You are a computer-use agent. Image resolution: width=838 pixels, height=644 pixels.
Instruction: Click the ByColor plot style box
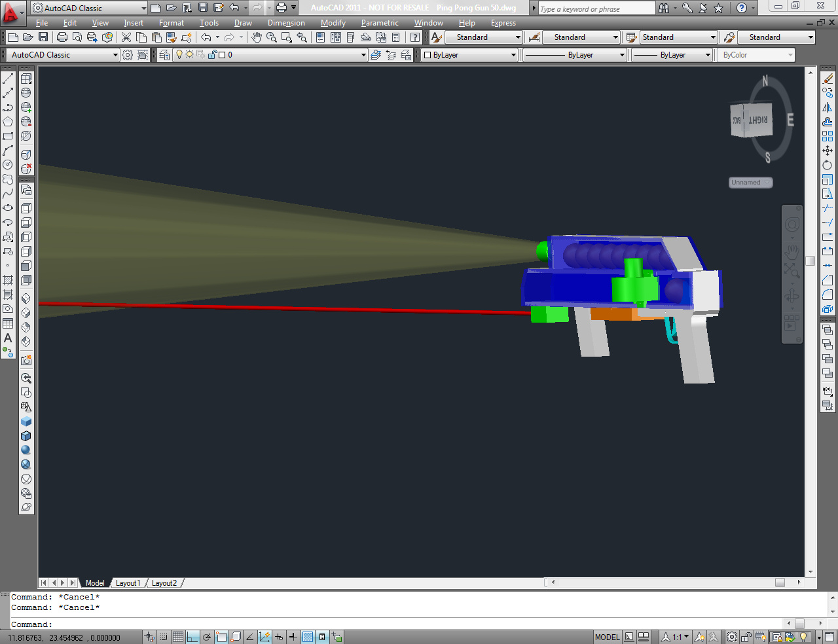pos(756,55)
